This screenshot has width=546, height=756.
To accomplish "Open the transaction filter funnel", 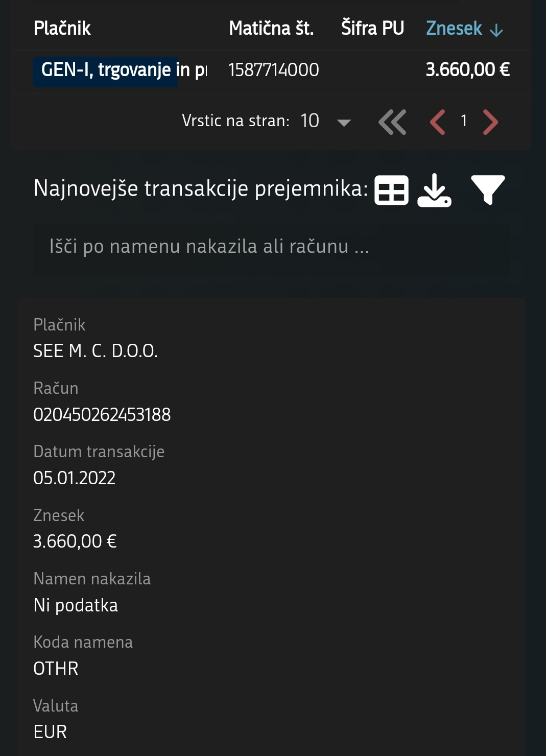I will click(488, 190).
